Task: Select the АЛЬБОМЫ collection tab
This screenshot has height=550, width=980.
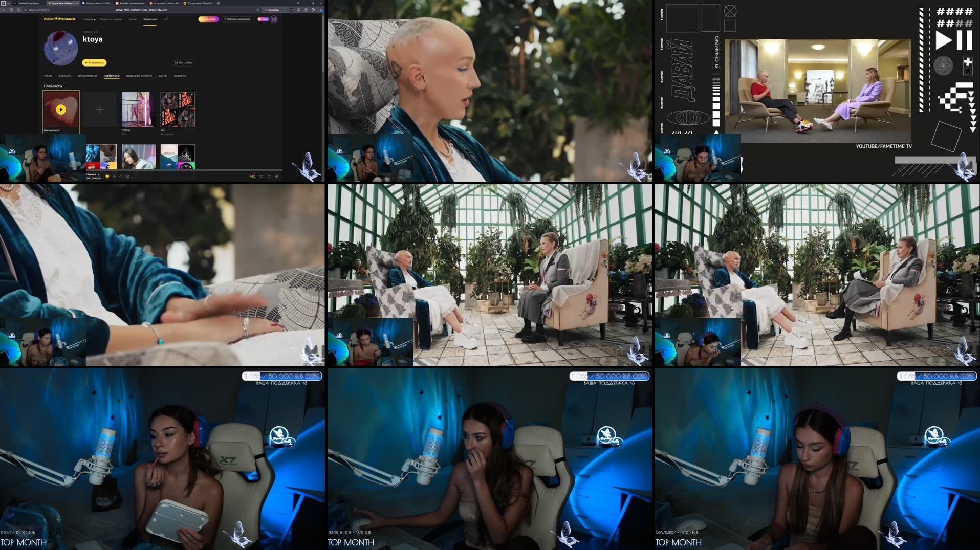Action: pyautogui.click(x=65, y=76)
